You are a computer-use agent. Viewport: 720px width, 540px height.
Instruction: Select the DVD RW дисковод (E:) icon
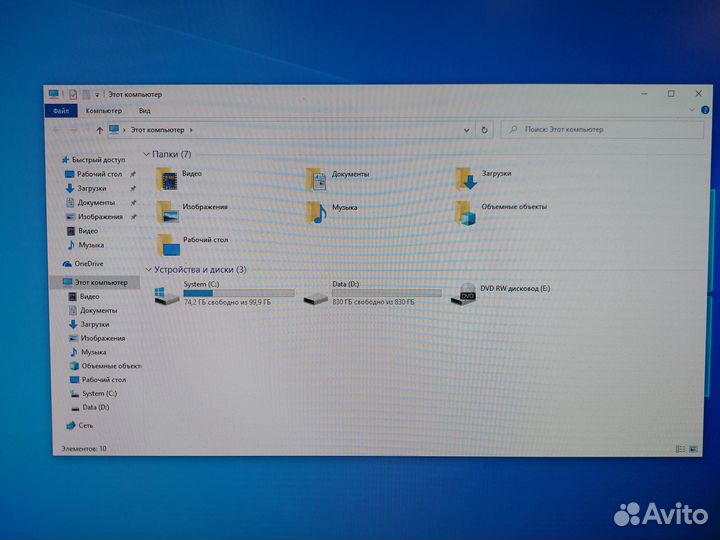[x=463, y=294]
